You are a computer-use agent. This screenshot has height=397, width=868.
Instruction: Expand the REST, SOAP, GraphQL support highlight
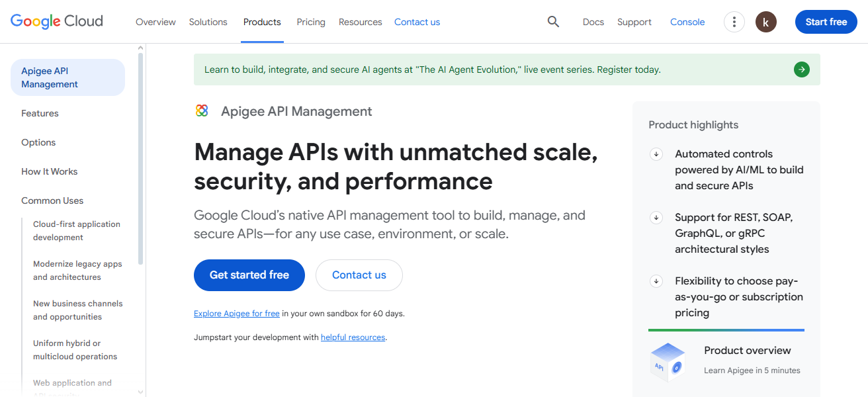(656, 217)
